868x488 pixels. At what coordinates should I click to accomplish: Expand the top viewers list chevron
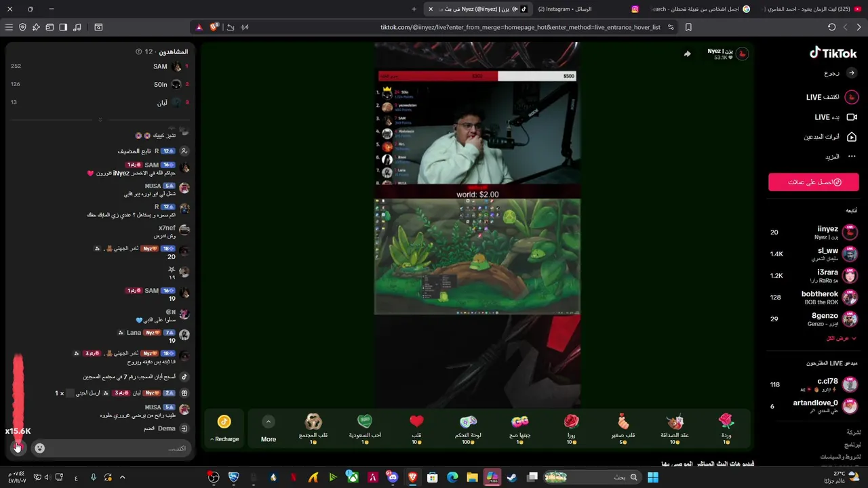[x=100, y=120]
